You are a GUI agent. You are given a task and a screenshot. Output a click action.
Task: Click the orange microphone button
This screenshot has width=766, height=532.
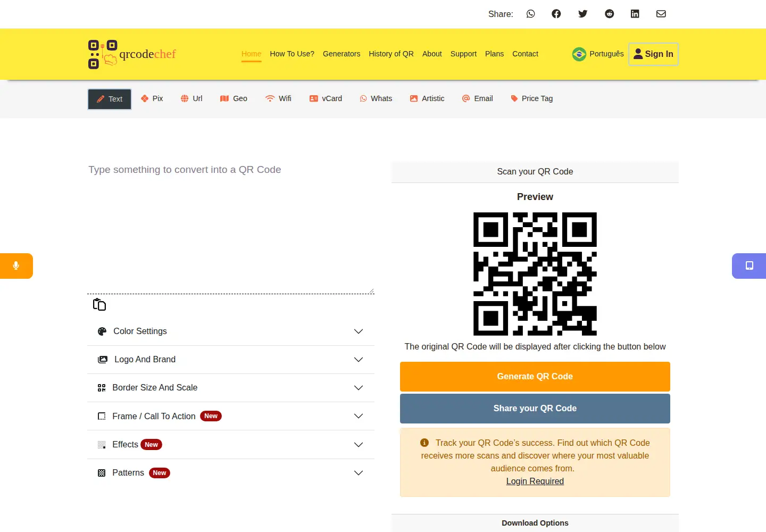[16, 266]
